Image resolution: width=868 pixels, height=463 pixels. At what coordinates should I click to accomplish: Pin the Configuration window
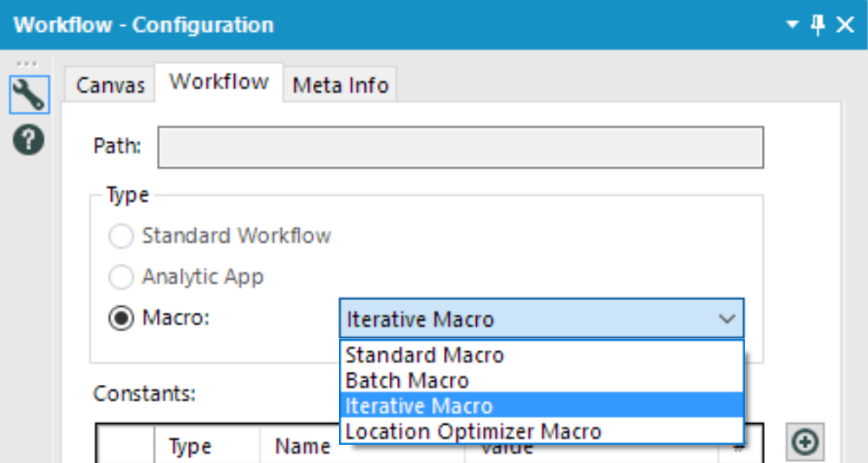point(818,24)
